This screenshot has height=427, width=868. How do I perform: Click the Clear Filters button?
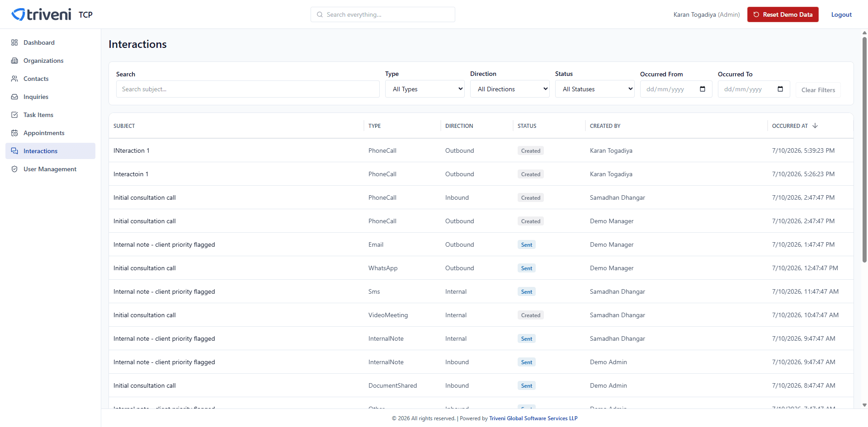click(818, 90)
